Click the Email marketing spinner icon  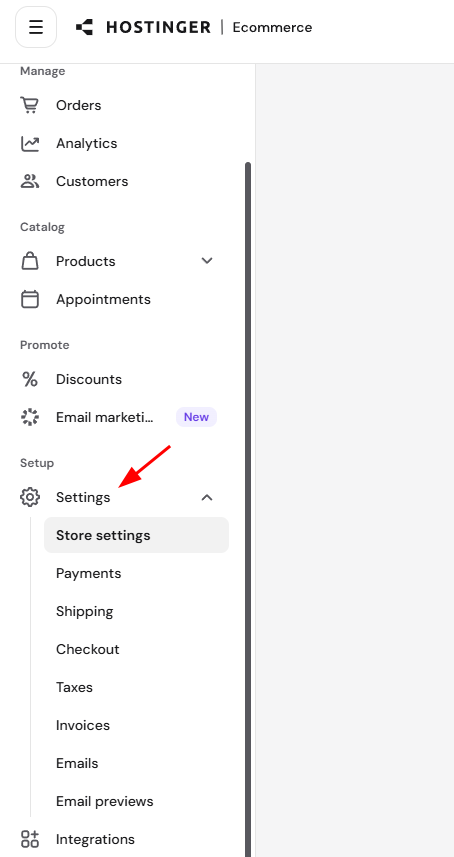coord(30,418)
